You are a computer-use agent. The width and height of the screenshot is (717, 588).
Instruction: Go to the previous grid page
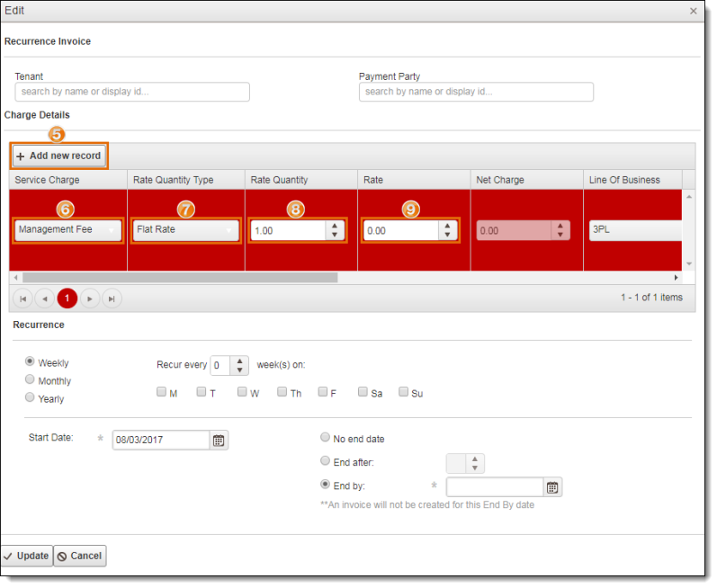click(x=45, y=298)
